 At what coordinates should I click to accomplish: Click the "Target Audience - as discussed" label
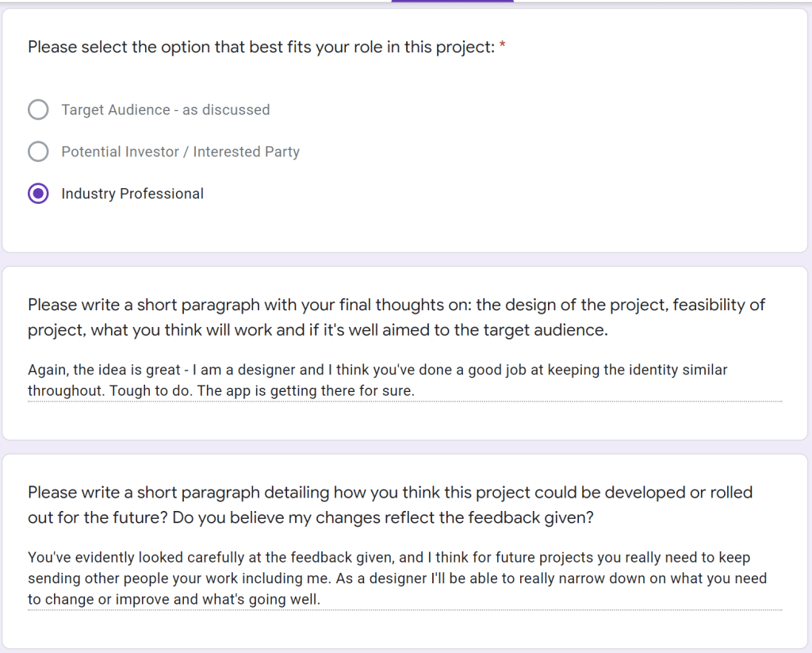165,109
